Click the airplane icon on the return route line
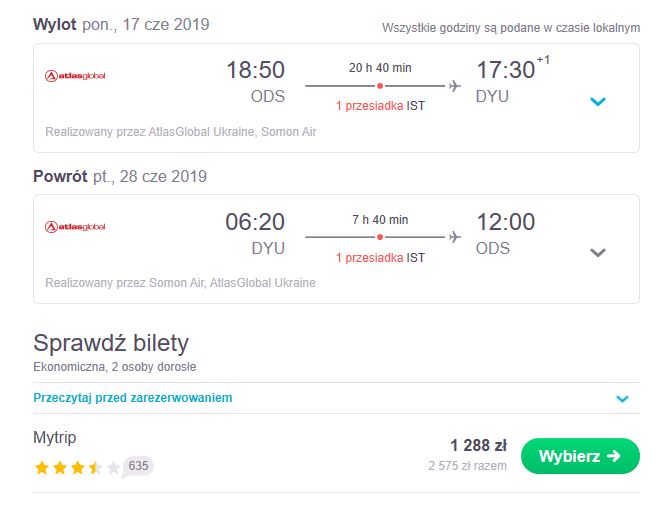This screenshot has height=510, width=662. 454,237
